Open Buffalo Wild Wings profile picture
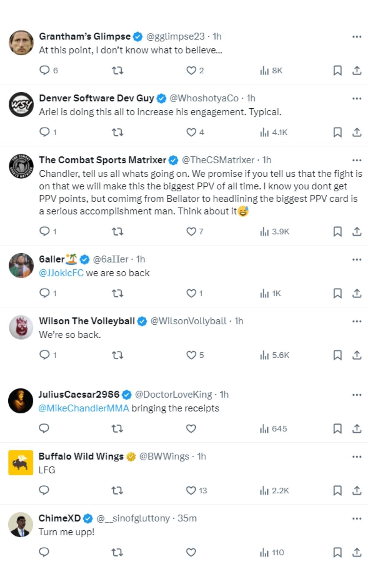The image size is (368, 588). (x=21, y=462)
